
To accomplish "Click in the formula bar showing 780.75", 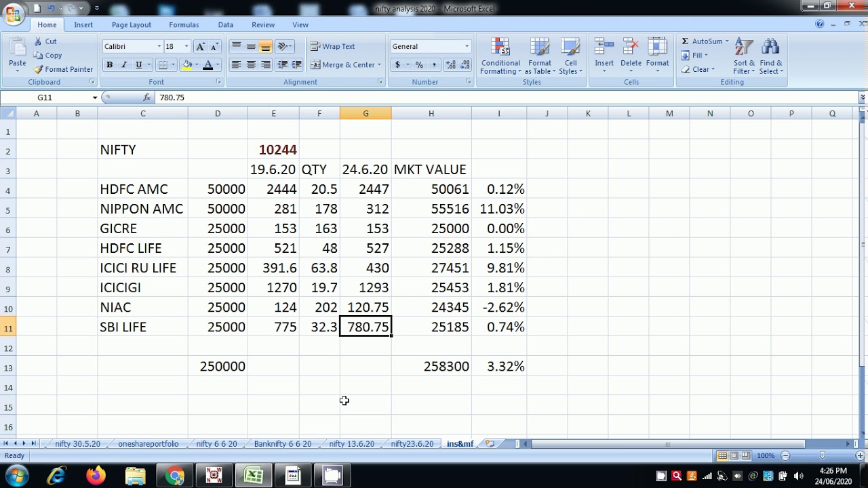I will coord(506,98).
